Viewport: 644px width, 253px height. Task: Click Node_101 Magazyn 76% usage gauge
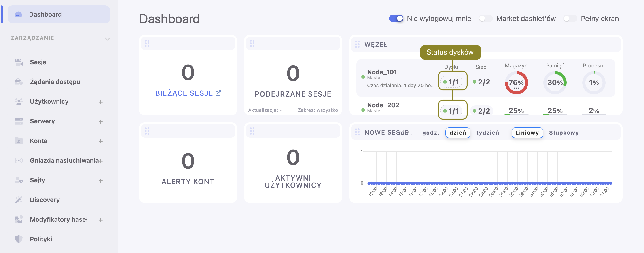click(516, 82)
